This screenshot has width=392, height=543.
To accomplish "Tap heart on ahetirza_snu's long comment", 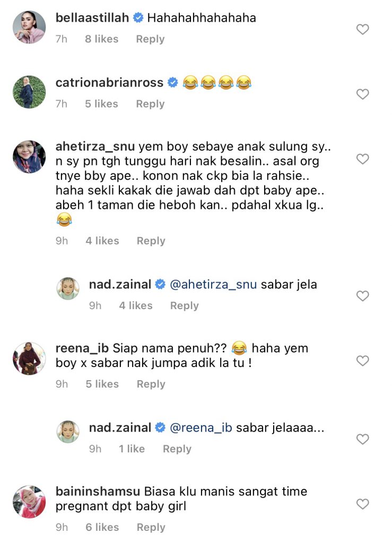I will (x=362, y=159).
